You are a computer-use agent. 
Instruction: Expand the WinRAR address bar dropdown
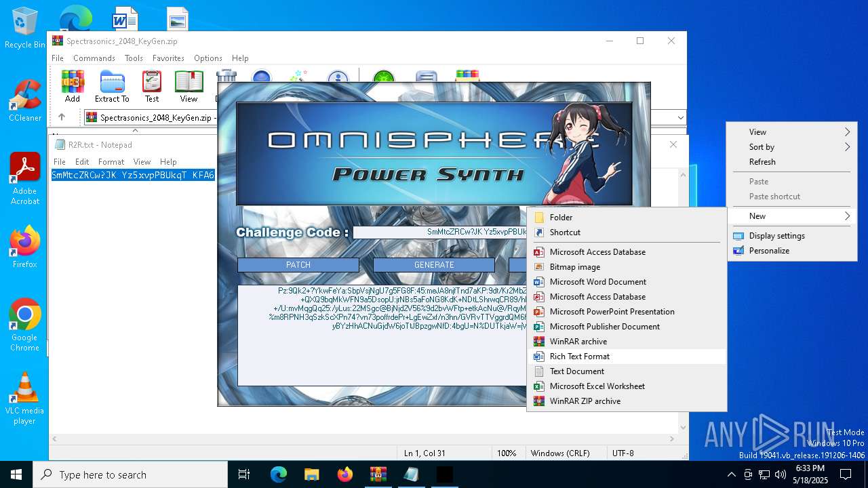[x=680, y=118]
